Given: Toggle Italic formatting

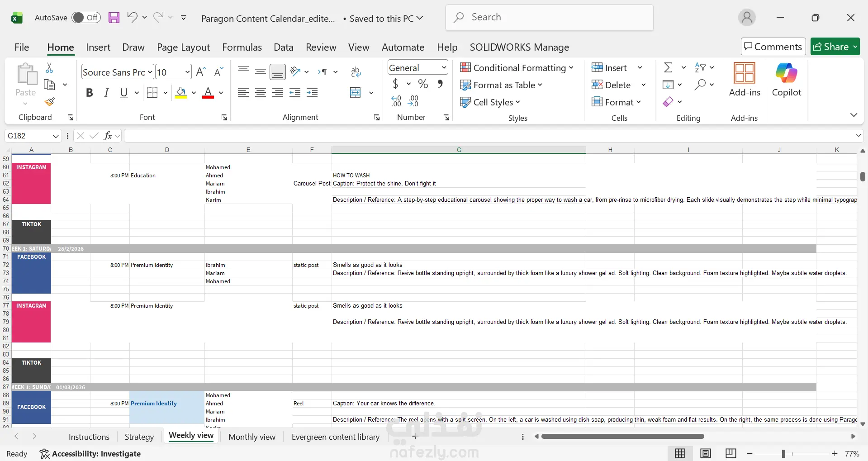Looking at the screenshot, I should pyautogui.click(x=106, y=93).
